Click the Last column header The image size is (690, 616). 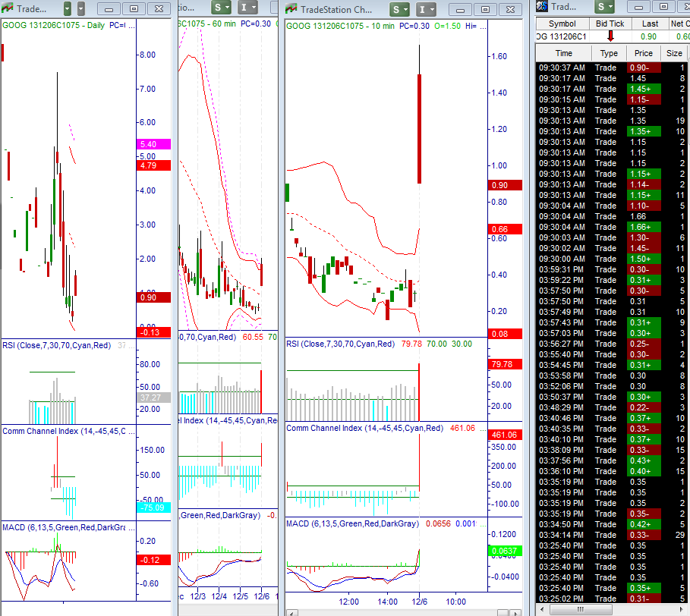point(650,24)
